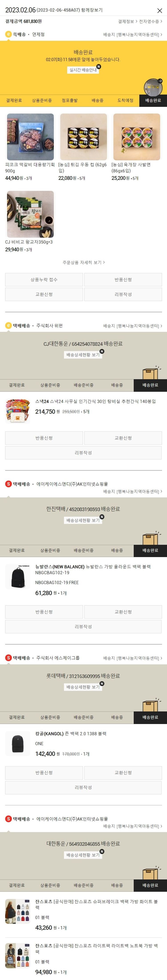Viewport: 167px width, 980px height.
Task: Click 리뷰작성 for 스낵24 order
Action: click(83, 453)
